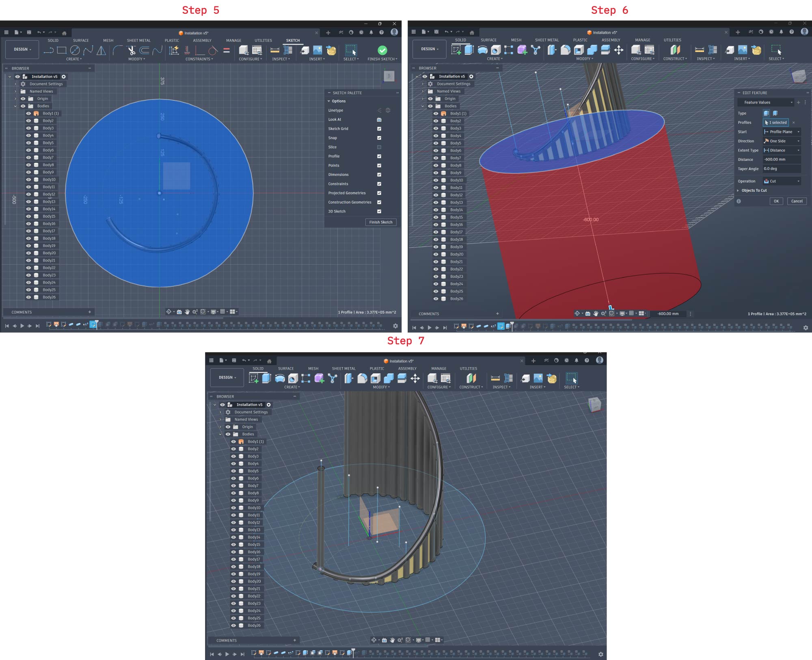The width and height of the screenshot is (812, 660).
Task: Select the Center Circle sketch tool
Action: tap(75, 50)
